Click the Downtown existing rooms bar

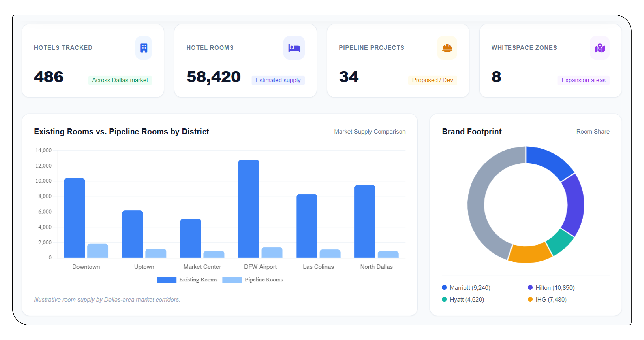pos(75,218)
